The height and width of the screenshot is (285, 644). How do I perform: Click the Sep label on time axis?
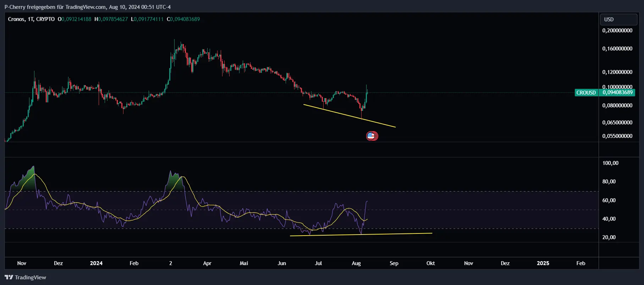coord(394,263)
